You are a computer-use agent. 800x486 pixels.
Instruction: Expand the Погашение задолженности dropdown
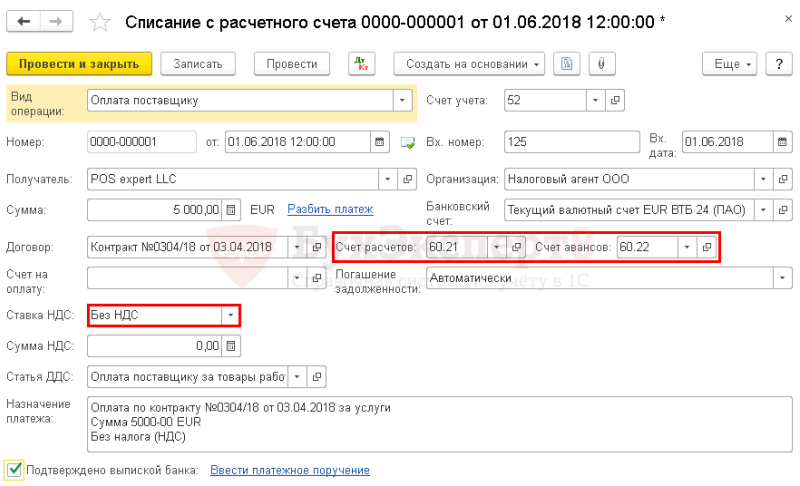click(782, 278)
